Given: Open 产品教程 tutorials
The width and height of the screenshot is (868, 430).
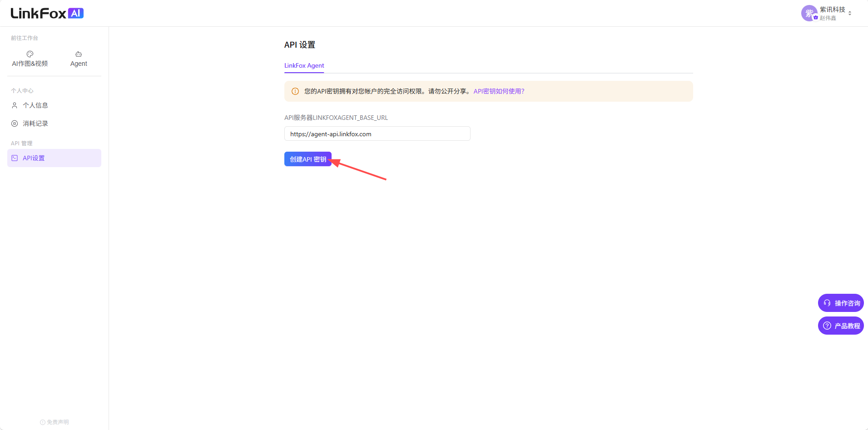Looking at the screenshot, I should point(841,326).
